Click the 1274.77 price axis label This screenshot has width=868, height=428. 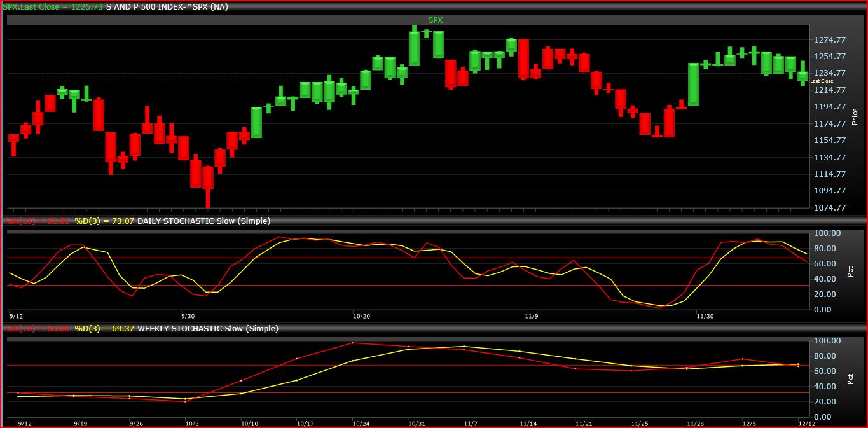(x=829, y=39)
